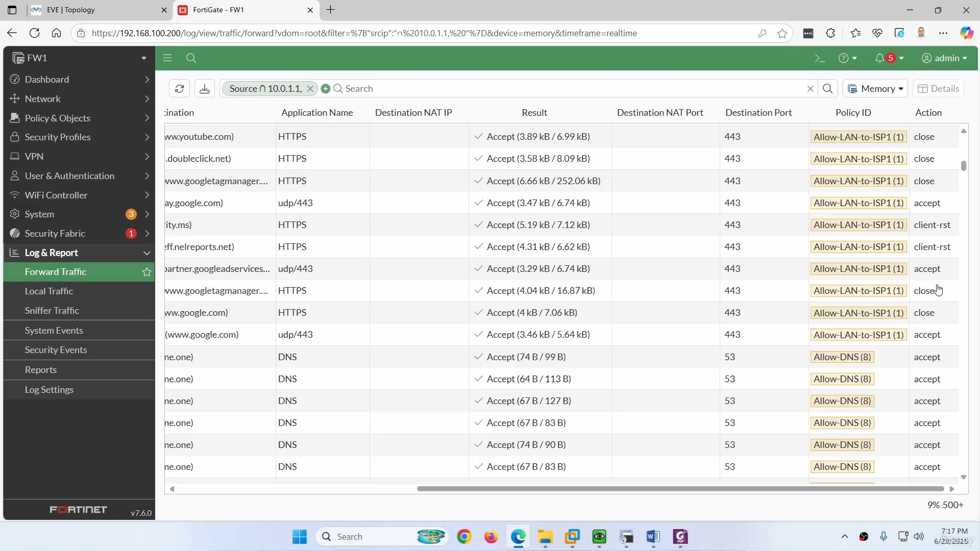Viewport: 980px width, 551px height.
Task: Open the System menu with 3 alerts
Action: pos(79,214)
